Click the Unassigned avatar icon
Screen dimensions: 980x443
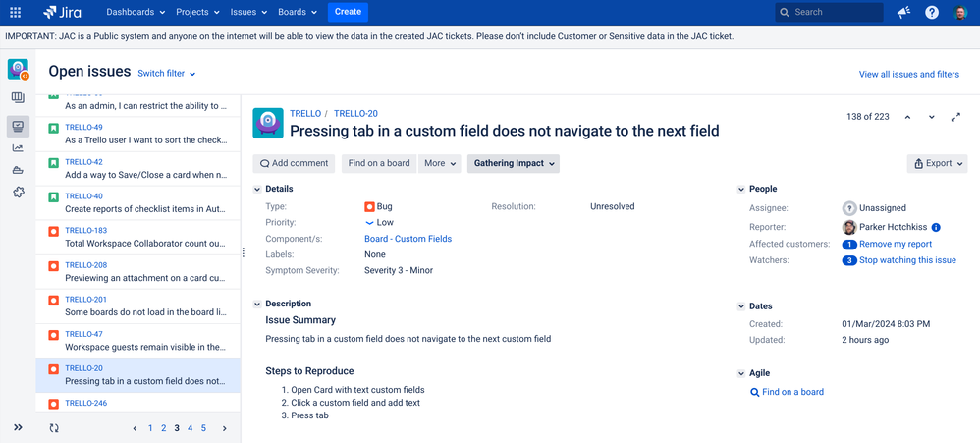coord(849,208)
